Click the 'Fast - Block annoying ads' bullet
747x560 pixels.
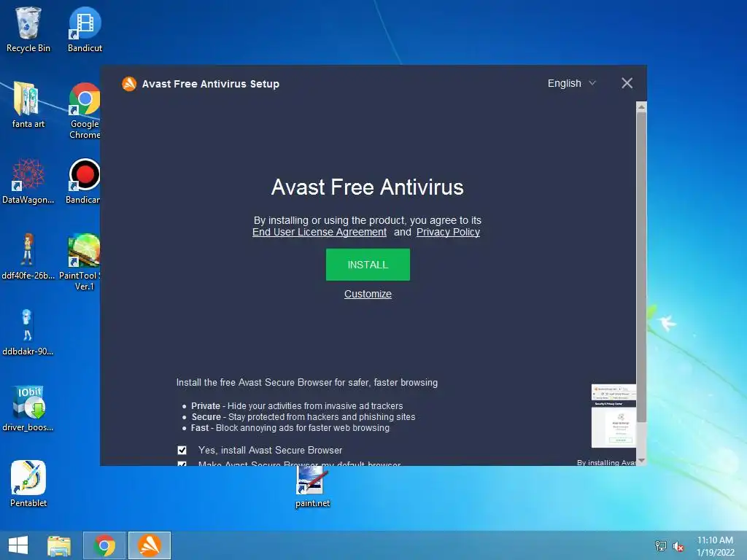290,427
